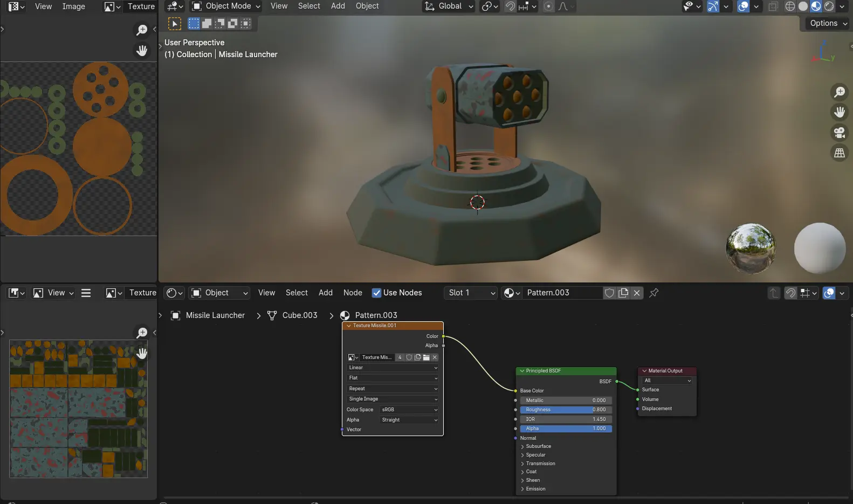Toggle the Use Nodes checkbox

376,293
